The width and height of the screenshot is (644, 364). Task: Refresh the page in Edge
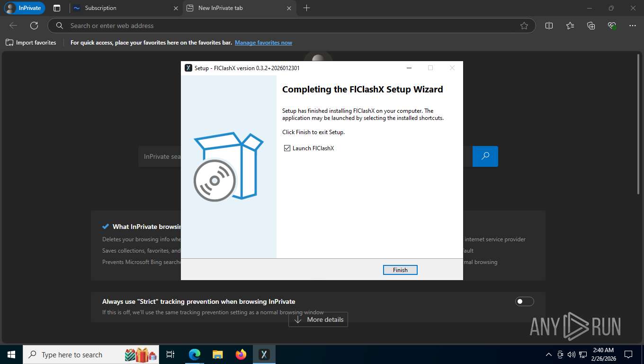pos(34,26)
